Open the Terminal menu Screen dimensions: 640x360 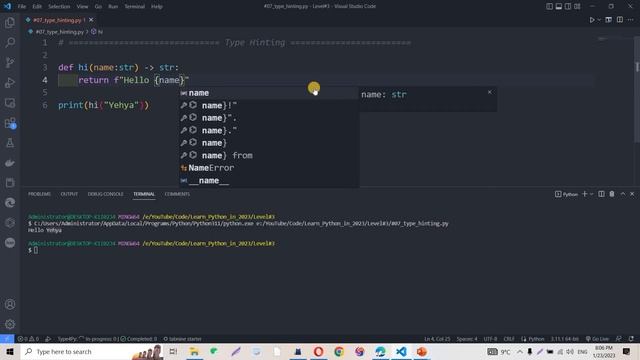tap(134, 7)
